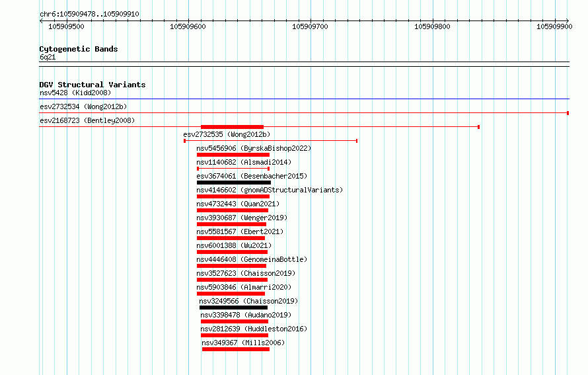Select nsv349367 (Mills2006) label
588x375 pixels.
click(243, 343)
